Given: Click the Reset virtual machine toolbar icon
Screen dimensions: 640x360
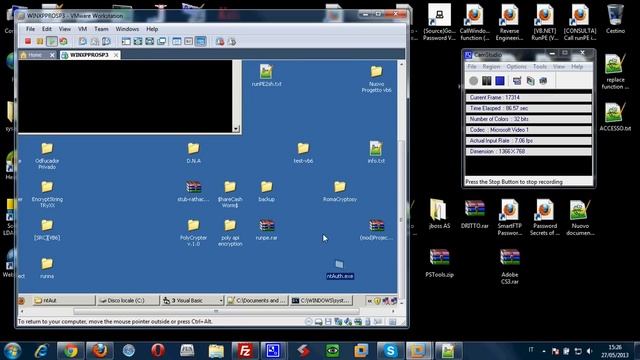Looking at the screenshot, I should coord(63,41).
